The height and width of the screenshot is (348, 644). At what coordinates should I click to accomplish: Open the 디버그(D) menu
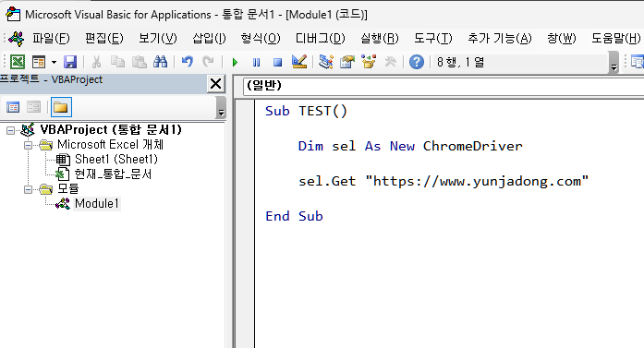pyautogui.click(x=321, y=38)
